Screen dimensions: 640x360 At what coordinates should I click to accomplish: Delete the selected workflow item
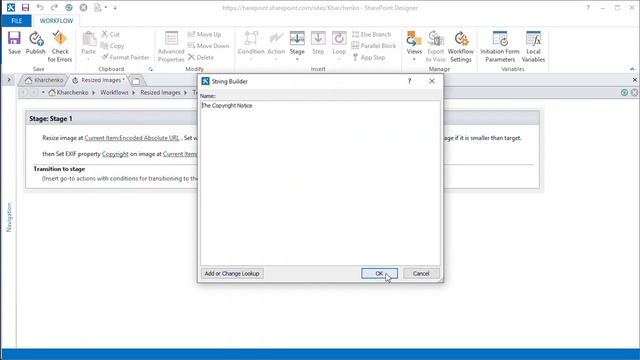coord(201,57)
